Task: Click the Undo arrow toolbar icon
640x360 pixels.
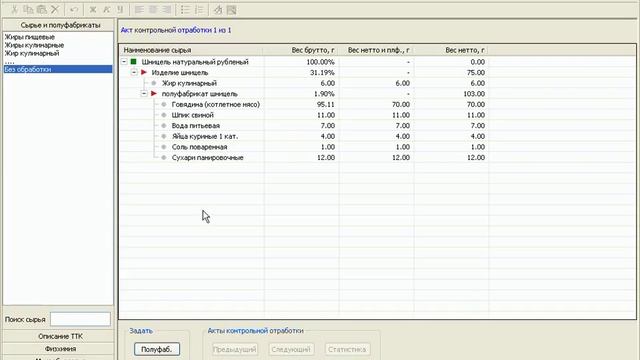Action: pos(74,9)
